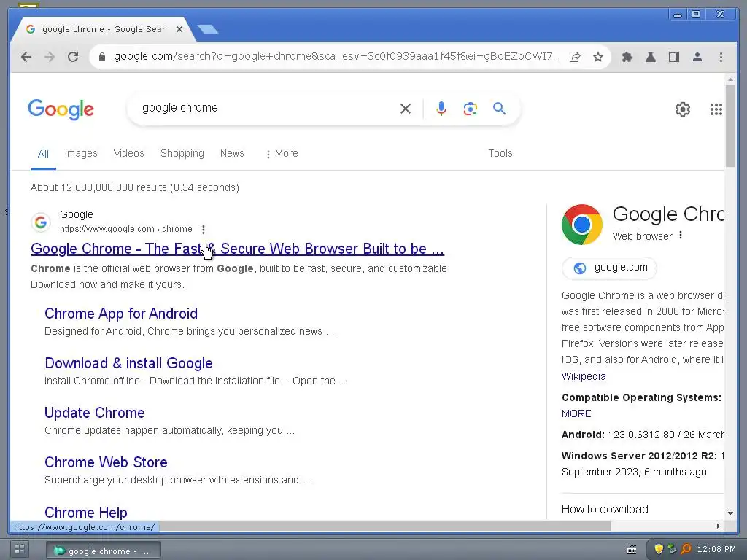747x560 pixels.
Task: Clear the search box with the X
Action: tap(406, 109)
